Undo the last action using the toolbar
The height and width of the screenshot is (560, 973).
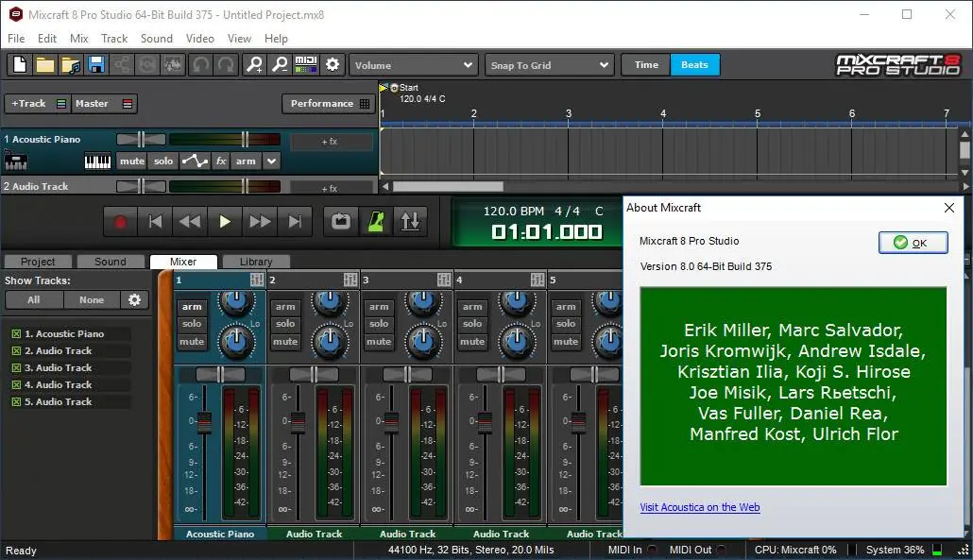tap(200, 64)
